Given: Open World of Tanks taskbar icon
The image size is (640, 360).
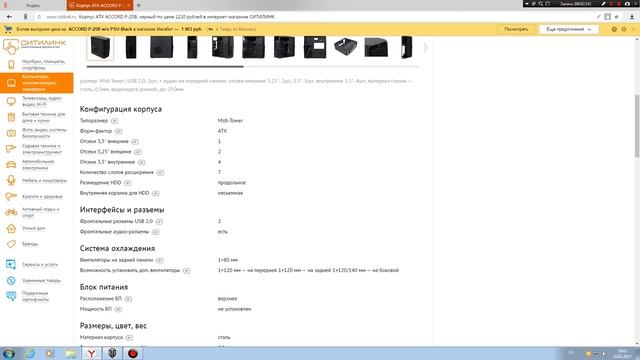Looking at the screenshot, I should pos(112,353).
